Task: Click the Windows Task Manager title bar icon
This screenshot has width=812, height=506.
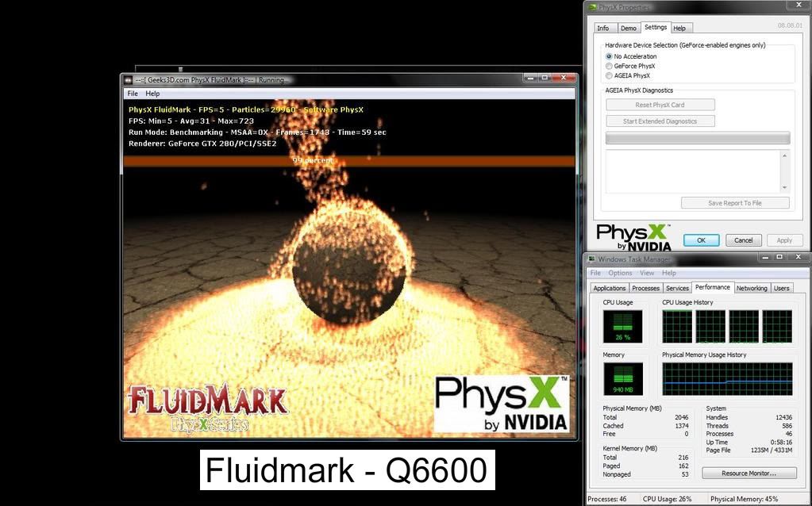Action: pos(591,259)
